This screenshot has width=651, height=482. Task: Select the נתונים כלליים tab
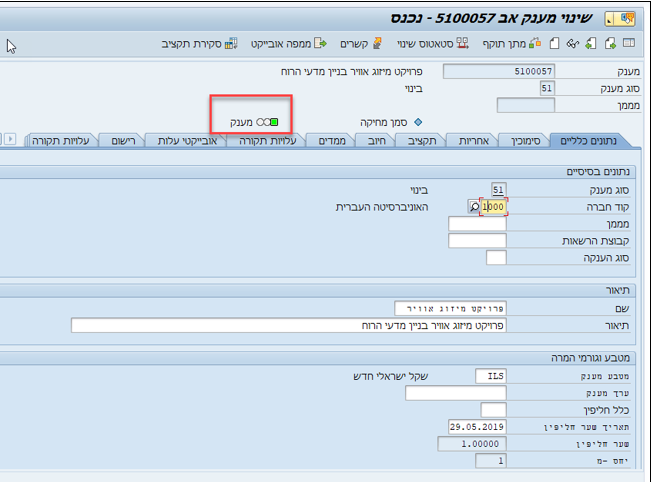tap(589, 141)
